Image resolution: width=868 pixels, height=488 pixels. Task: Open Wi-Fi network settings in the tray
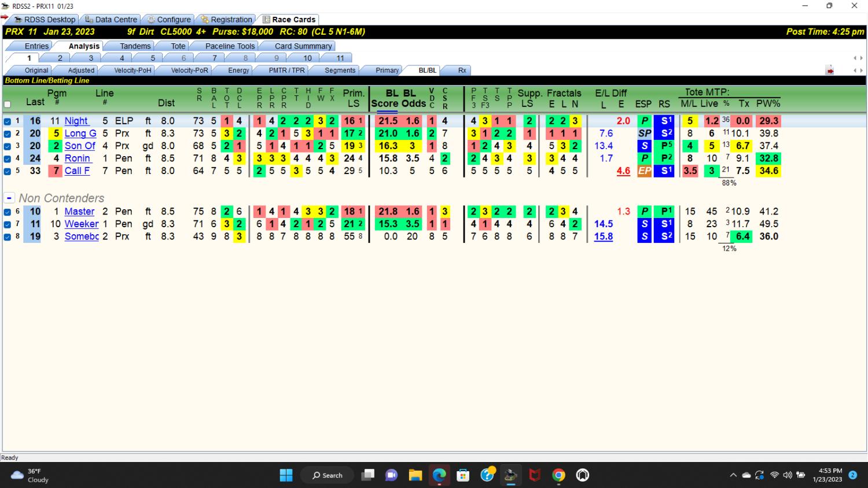pos(774,475)
